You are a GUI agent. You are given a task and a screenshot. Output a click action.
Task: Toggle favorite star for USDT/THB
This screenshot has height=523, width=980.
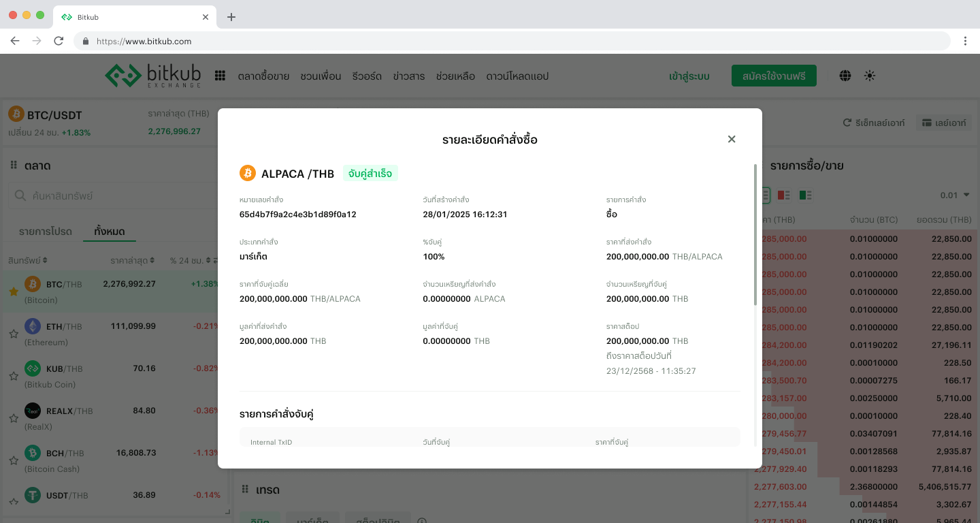(x=14, y=503)
